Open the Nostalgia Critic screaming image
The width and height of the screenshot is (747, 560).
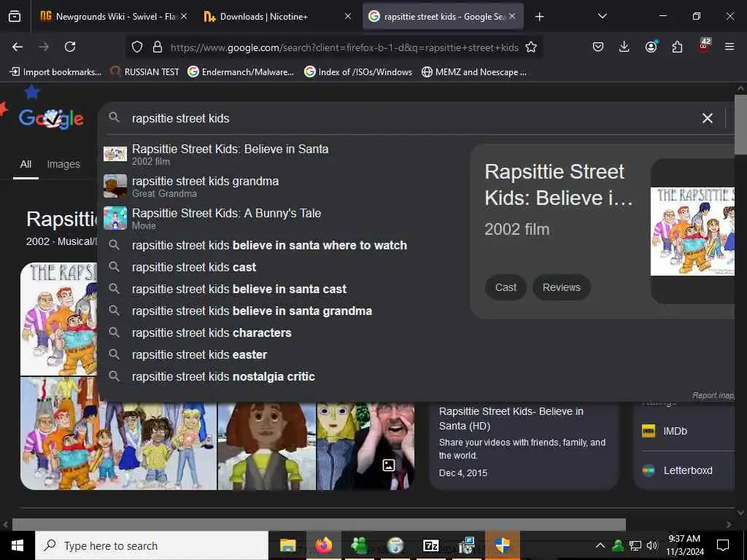(x=366, y=446)
